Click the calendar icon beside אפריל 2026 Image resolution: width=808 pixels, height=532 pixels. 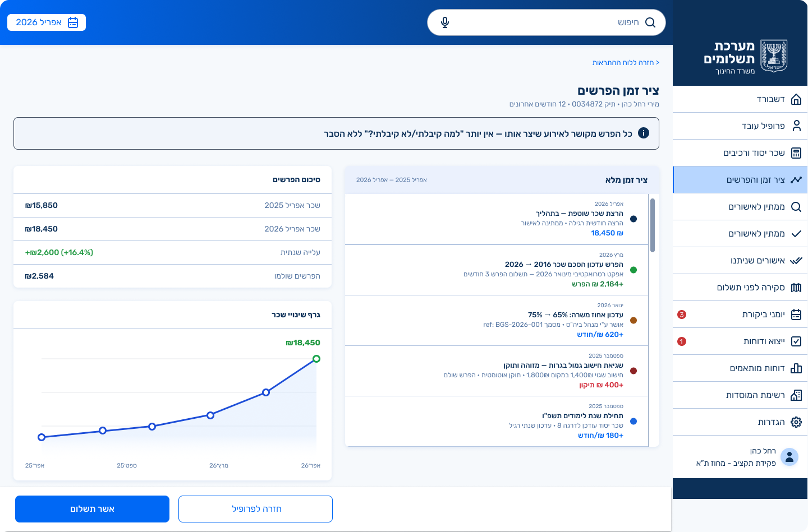pyautogui.click(x=73, y=22)
